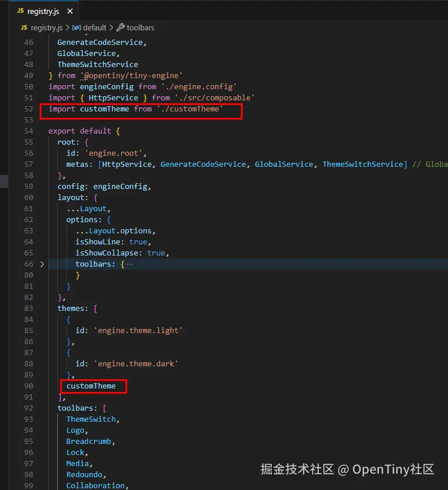Image resolution: width=448 pixels, height=490 pixels.
Task: Click options: property on line 62
Action: pyautogui.click(x=84, y=220)
